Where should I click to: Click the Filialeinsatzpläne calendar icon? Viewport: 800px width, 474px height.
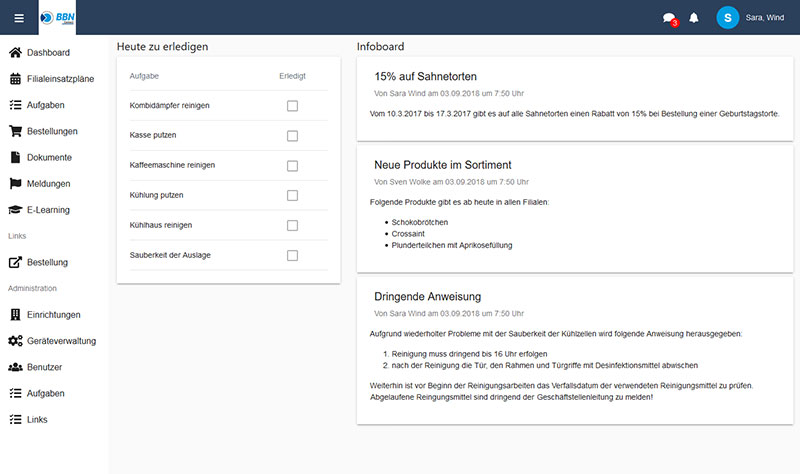click(x=15, y=78)
